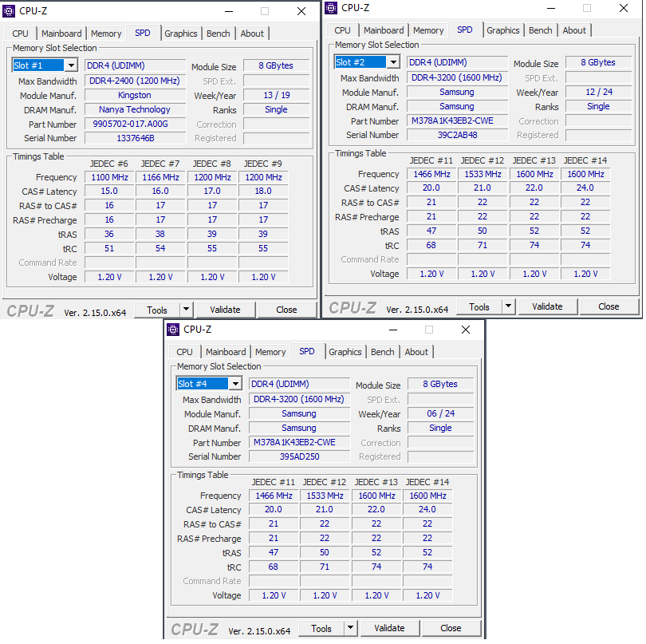Click 1466 MHz frequency in Slot #2 window
The image size is (646, 644).
pos(431,174)
